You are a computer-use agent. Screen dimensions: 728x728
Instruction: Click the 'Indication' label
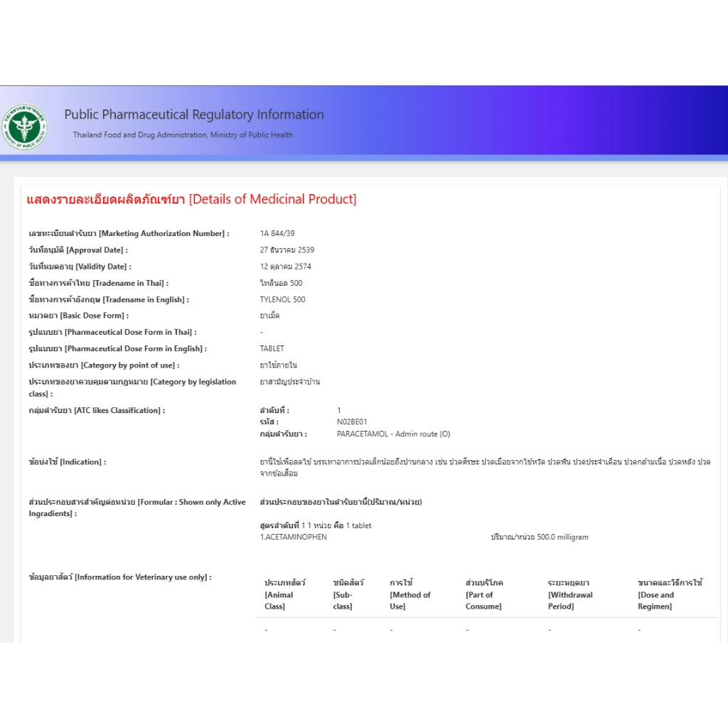tap(68, 462)
